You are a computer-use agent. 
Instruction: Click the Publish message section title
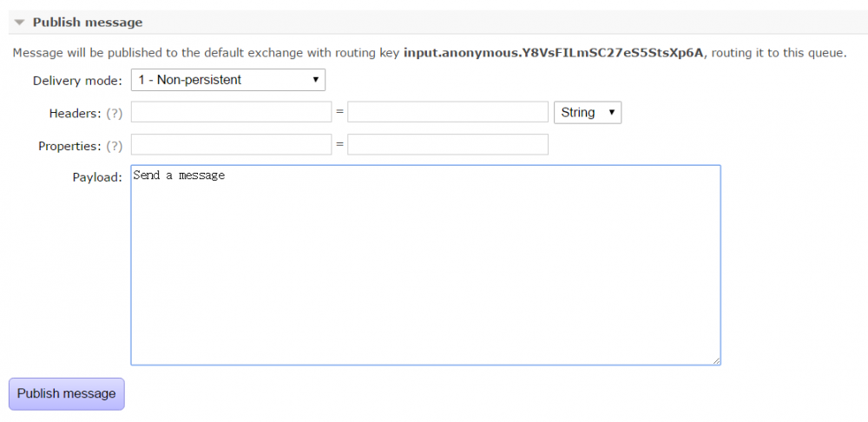(x=88, y=23)
